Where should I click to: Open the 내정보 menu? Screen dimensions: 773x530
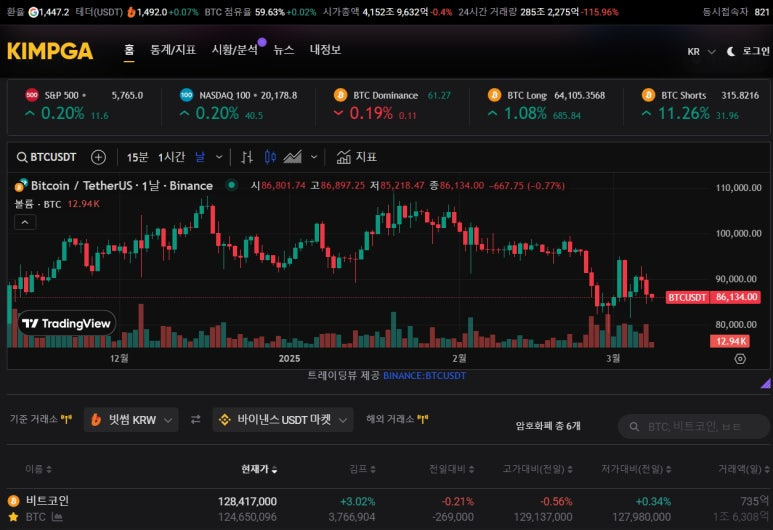click(x=325, y=50)
